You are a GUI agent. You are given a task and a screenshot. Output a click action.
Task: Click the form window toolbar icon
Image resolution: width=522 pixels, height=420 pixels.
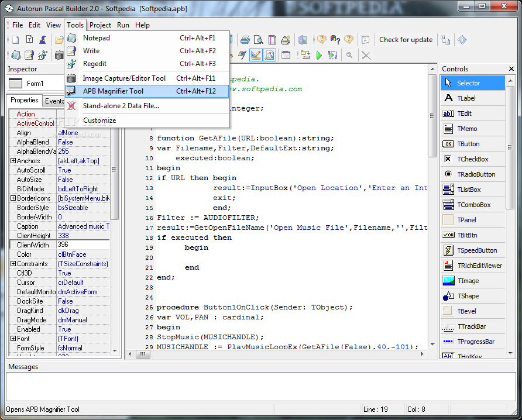[x=286, y=55]
